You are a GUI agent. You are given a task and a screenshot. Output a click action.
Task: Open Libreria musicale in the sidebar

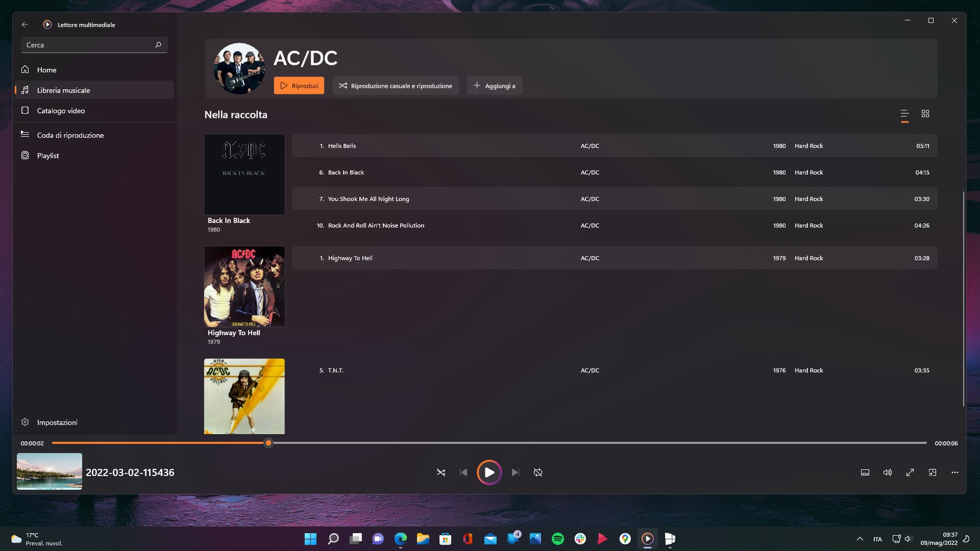[x=94, y=90]
